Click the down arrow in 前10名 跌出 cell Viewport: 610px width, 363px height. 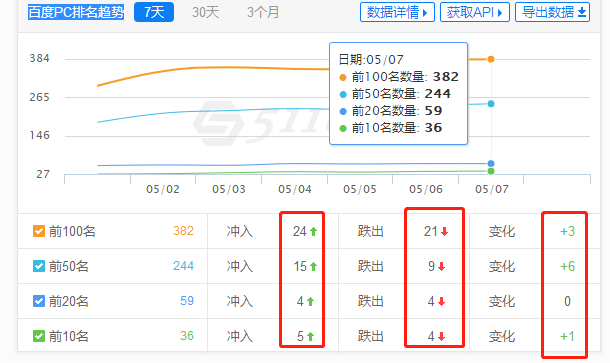point(441,337)
